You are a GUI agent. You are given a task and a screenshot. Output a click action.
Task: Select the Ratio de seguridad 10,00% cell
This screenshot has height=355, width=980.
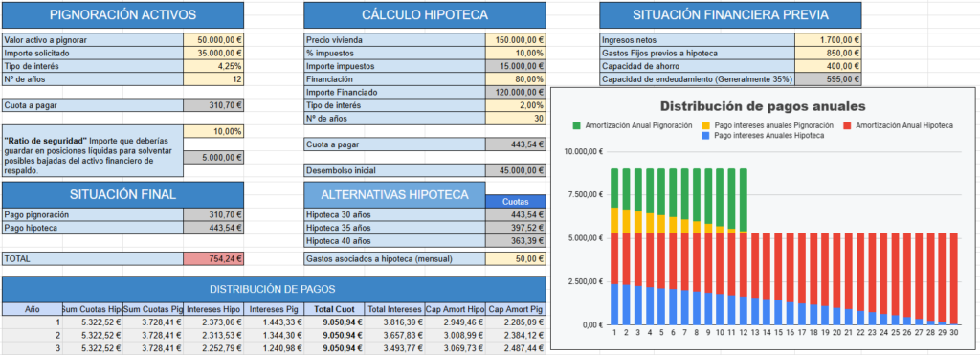coord(213,132)
